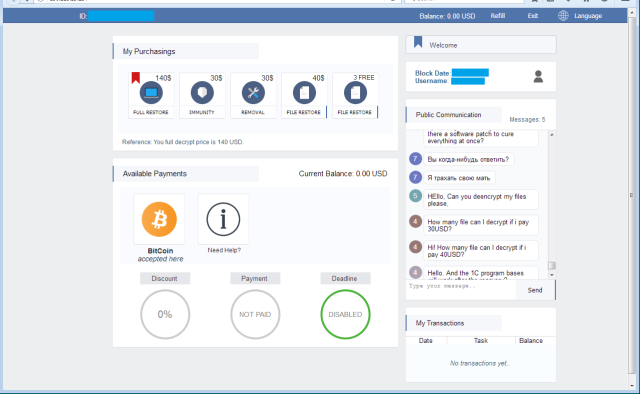Click the 'Balance: 0.00 USD' text
This screenshot has height=394, width=640.
447,16
